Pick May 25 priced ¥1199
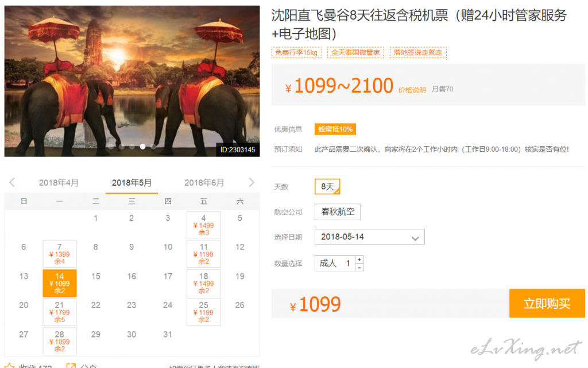 pos(204,312)
